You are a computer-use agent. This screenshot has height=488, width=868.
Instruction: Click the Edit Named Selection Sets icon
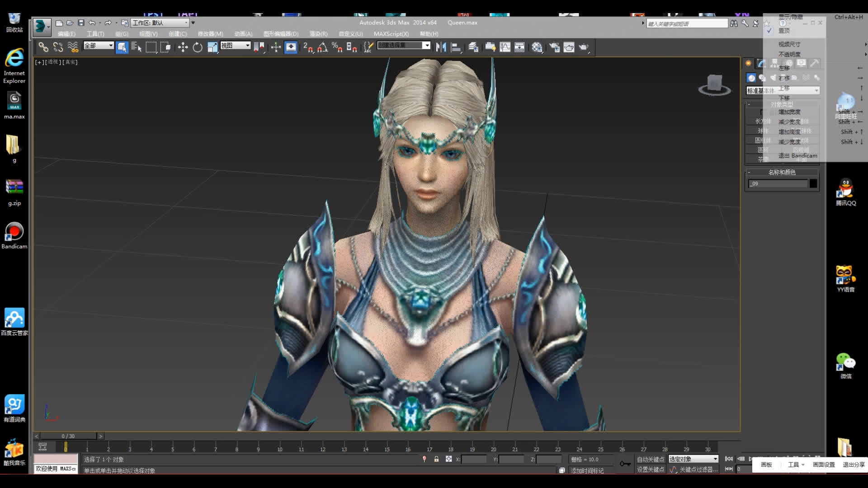tap(368, 47)
